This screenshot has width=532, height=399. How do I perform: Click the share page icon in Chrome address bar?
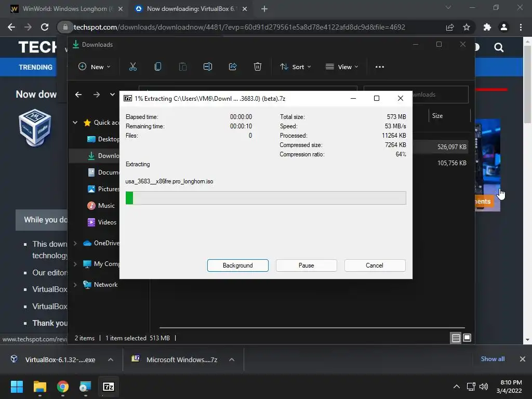point(450,27)
